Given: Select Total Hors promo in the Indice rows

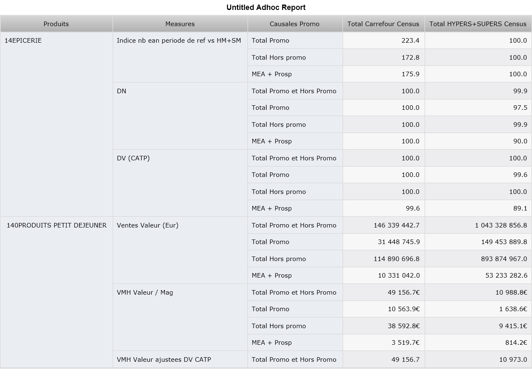Looking at the screenshot, I should click(x=295, y=57).
